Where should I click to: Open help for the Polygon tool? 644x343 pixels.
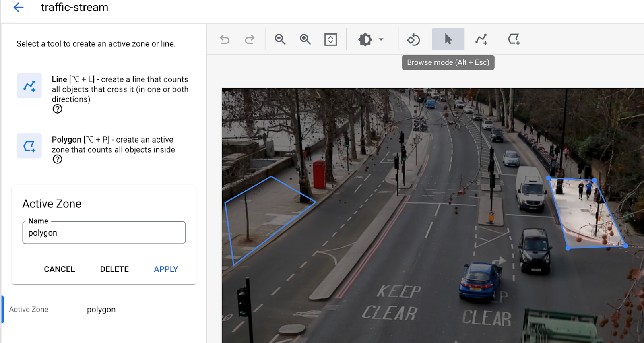pyautogui.click(x=58, y=159)
